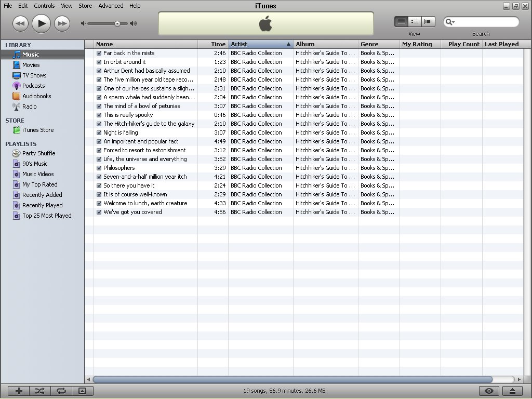Screen dimensions: 532x399
Task: Open the Advanced menu
Action: point(111,6)
